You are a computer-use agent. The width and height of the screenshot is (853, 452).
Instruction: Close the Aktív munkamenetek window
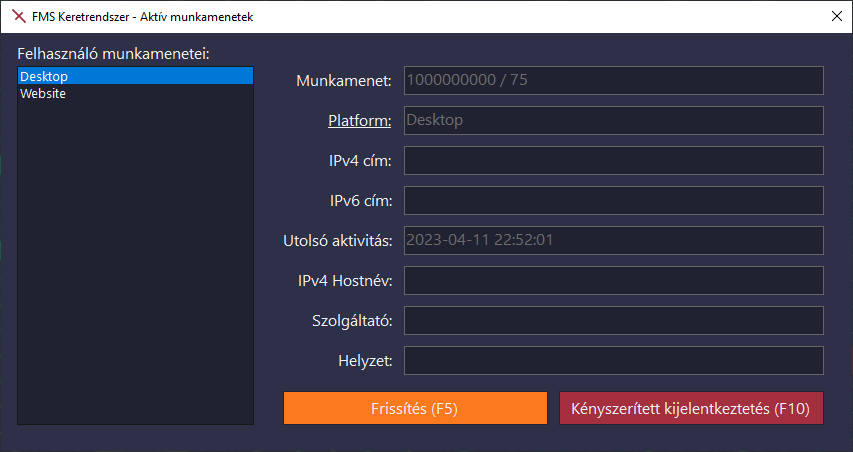[836, 16]
